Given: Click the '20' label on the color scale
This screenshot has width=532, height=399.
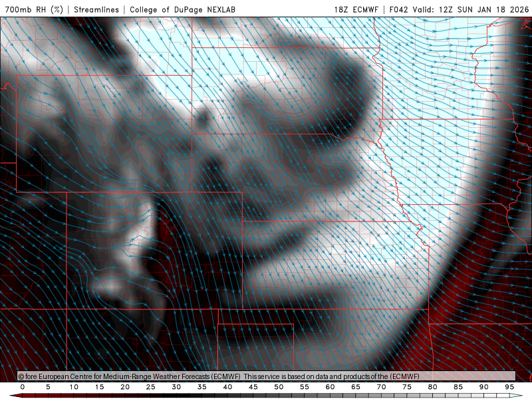Looking at the screenshot, I should (x=125, y=387).
